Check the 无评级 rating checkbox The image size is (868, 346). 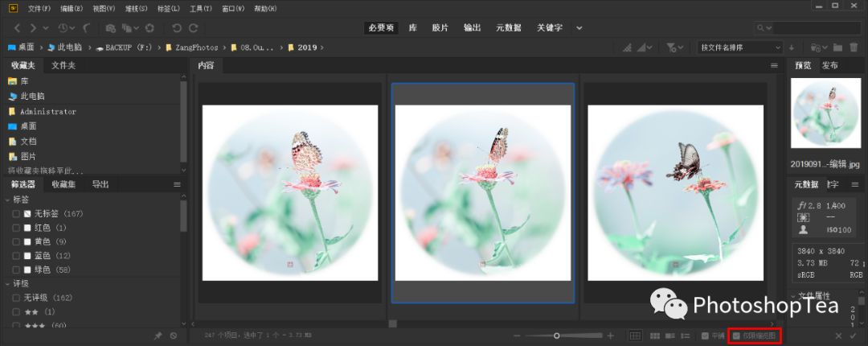tap(16, 298)
